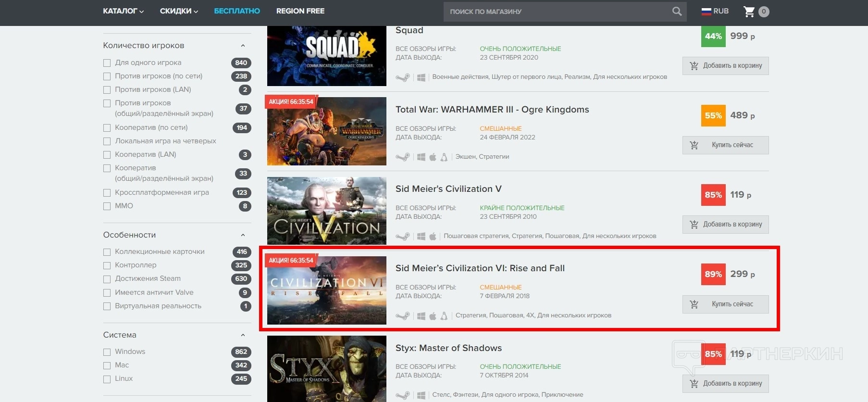Tick the Mac system filter

tap(107, 365)
